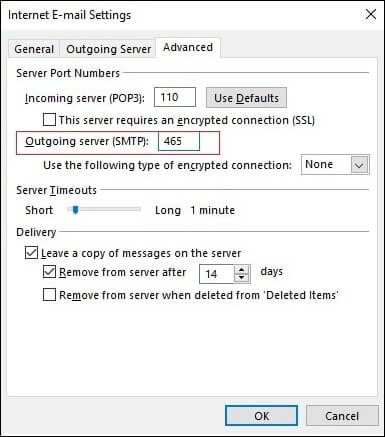Uncheck Leave a copy of messages on server

point(31,253)
